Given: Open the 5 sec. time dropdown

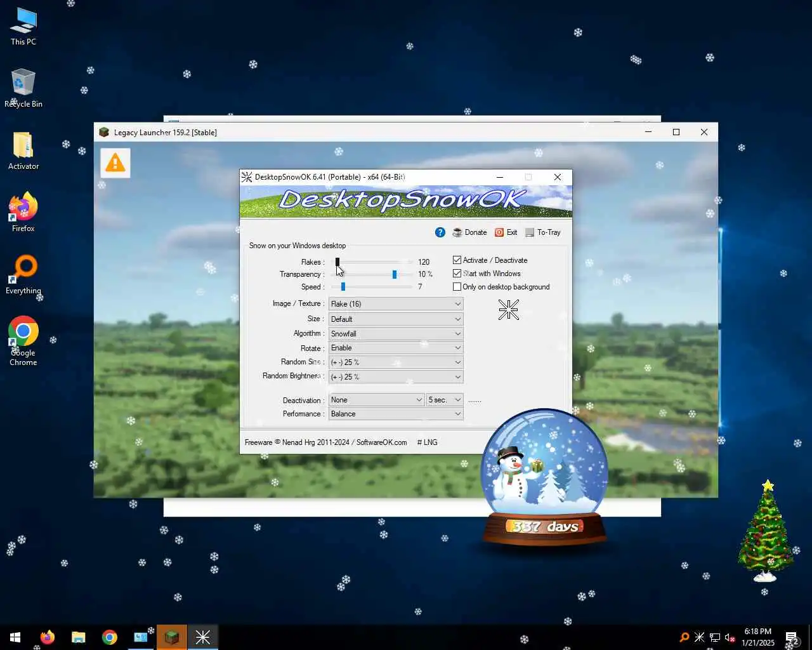Looking at the screenshot, I should tap(445, 400).
